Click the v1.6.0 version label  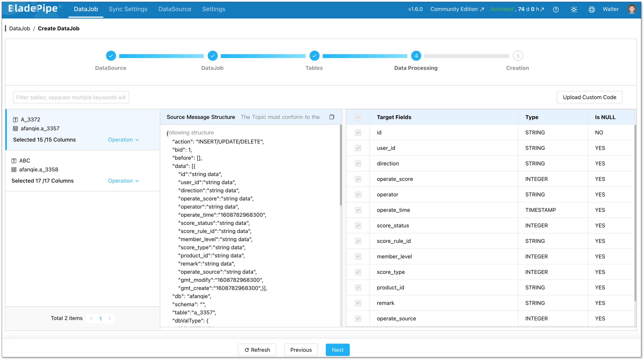coord(415,9)
